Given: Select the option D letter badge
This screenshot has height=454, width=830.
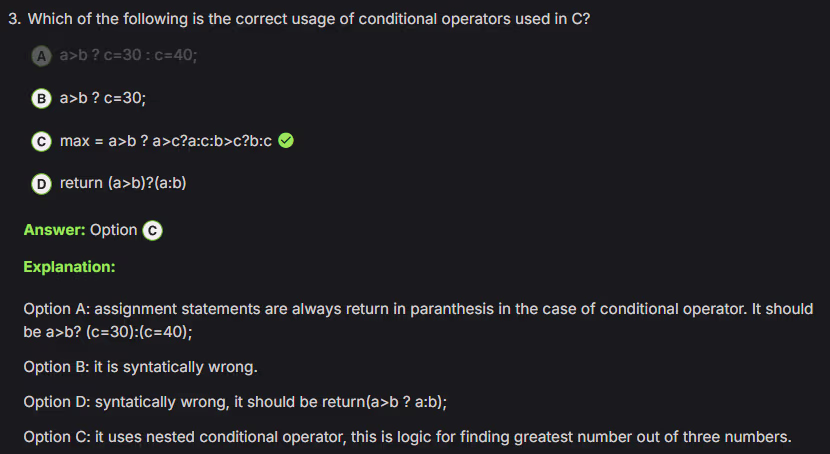Looking at the screenshot, I should (x=41, y=183).
